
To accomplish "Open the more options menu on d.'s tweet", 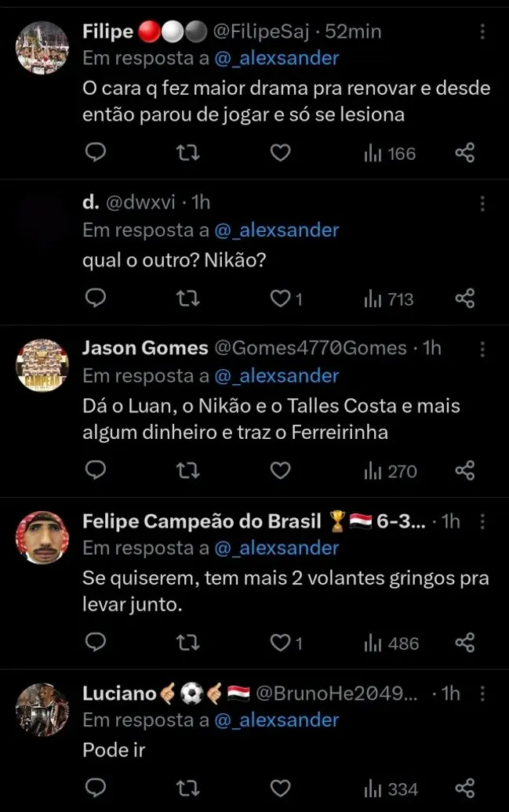I will (x=483, y=203).
